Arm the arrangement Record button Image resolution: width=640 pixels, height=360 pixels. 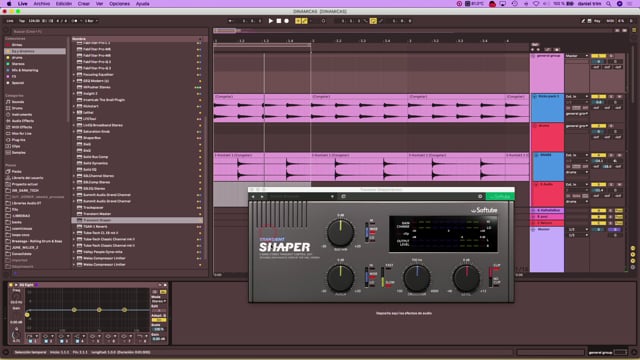pyautogui.click(x=287, y=21)
